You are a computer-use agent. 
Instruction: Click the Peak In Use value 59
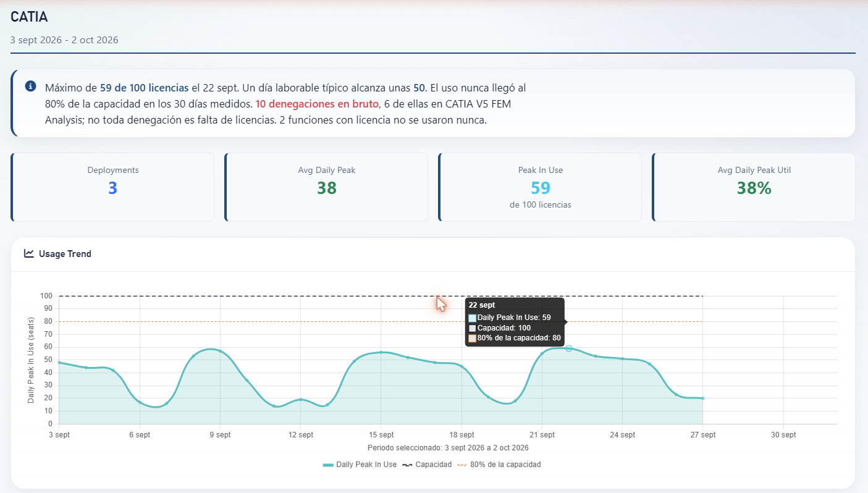[x=541, y=188]
